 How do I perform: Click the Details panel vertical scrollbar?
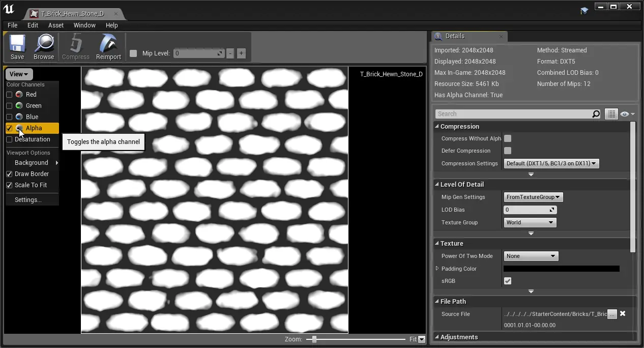(633, 187)
